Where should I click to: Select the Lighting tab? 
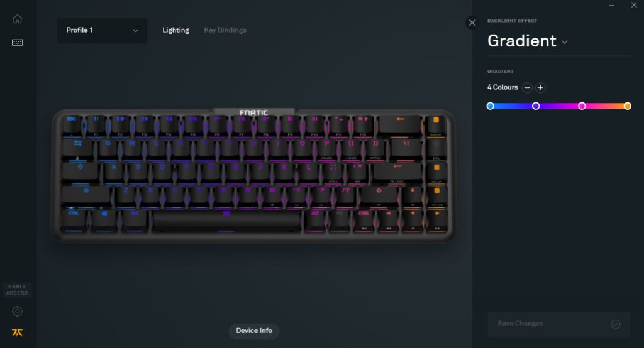click(176, 30)
